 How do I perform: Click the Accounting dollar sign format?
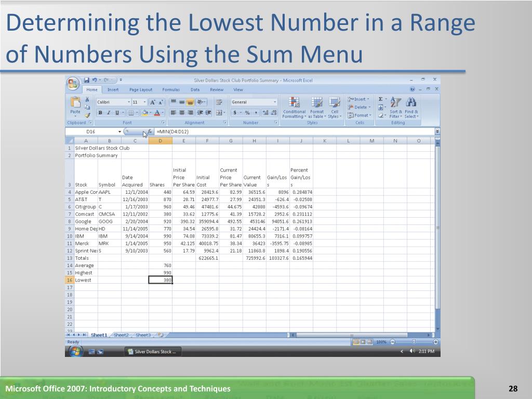[235, 113]
